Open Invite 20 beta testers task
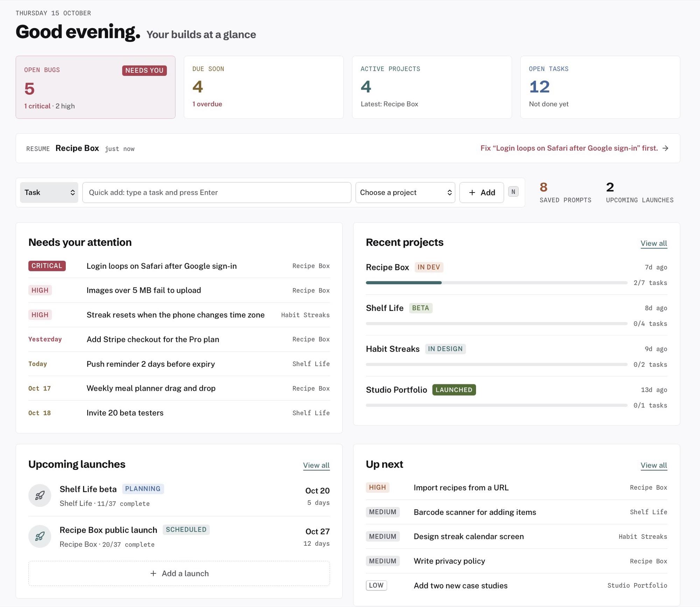This screenshot has height=607, width=700. click(179, 413)
